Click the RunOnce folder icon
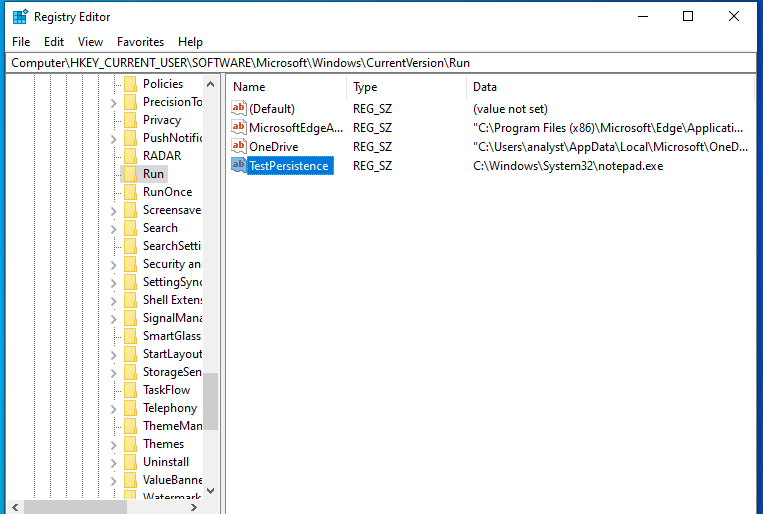This screenshot has width=763, height=514. pos(129,192)
